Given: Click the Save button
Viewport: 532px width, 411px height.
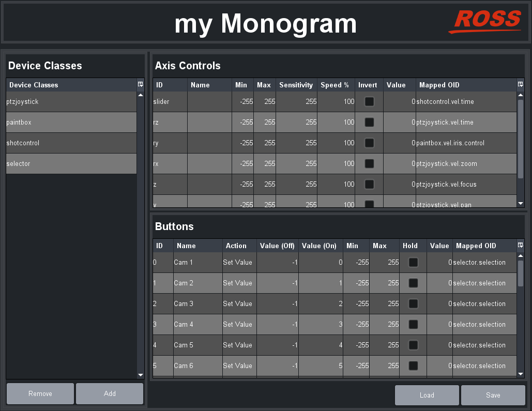Looking at the screenshot, I should (493, 395).
